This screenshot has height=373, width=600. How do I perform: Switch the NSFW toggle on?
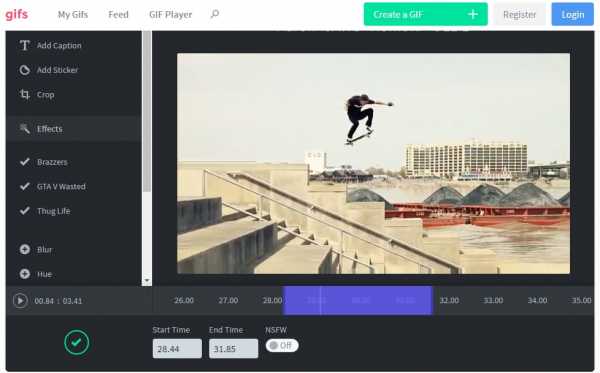pyautogui.click(x=282, y=345)
